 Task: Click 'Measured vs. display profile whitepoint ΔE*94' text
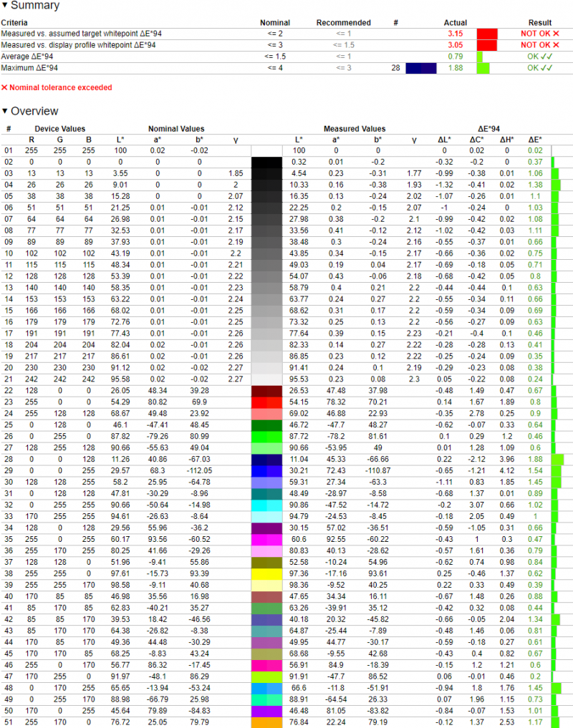coord(78,45)
